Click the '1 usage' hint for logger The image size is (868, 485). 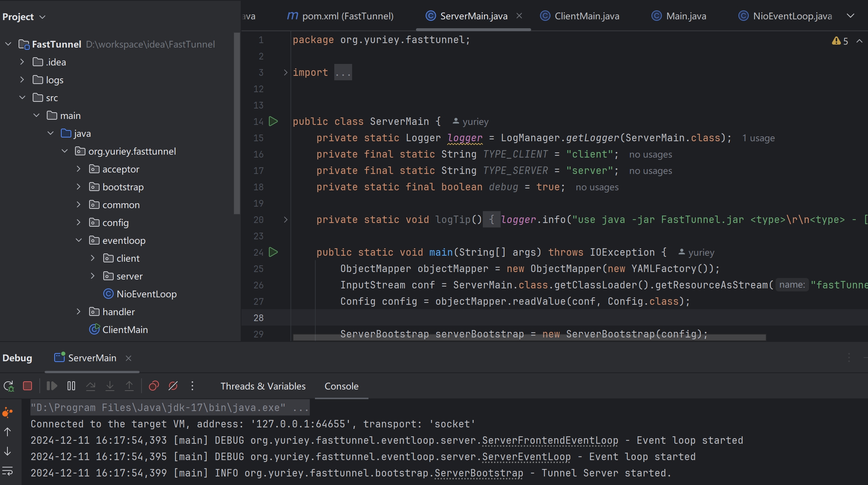[x=758, y=138]
